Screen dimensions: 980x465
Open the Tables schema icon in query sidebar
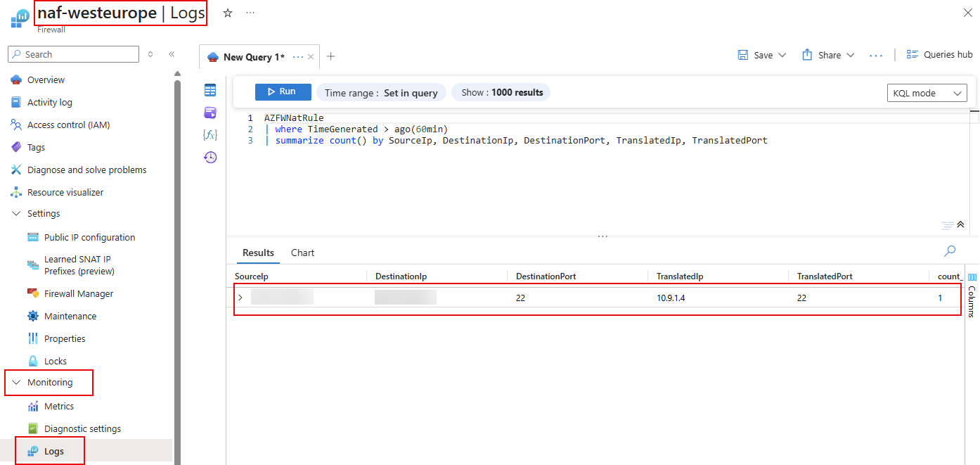coord(210,90)
